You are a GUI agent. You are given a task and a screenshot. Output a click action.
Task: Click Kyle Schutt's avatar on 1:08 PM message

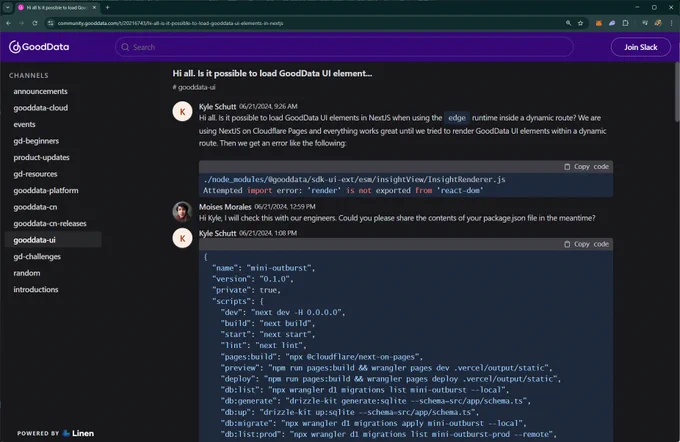pyautogui.click(x=183, y=238)
